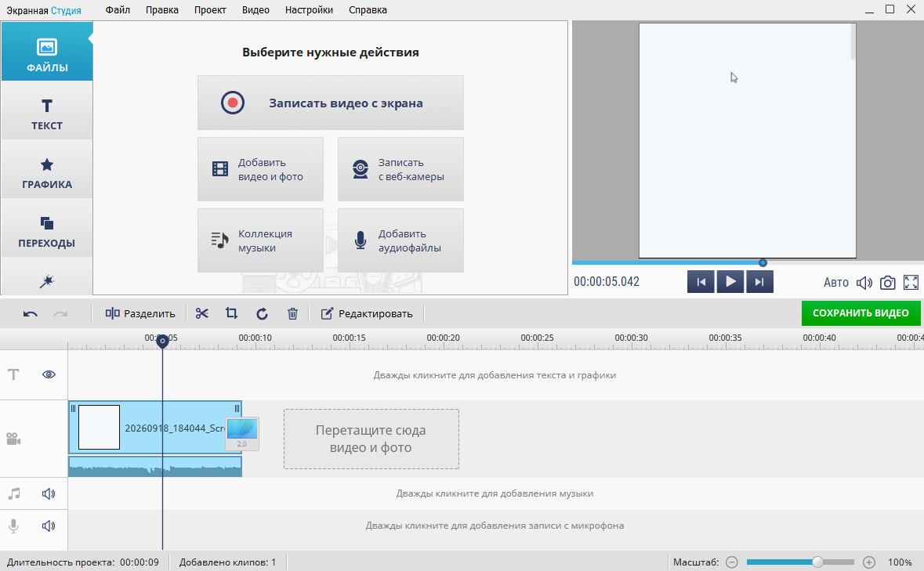Open the Справка menu

tap(368, 10)
